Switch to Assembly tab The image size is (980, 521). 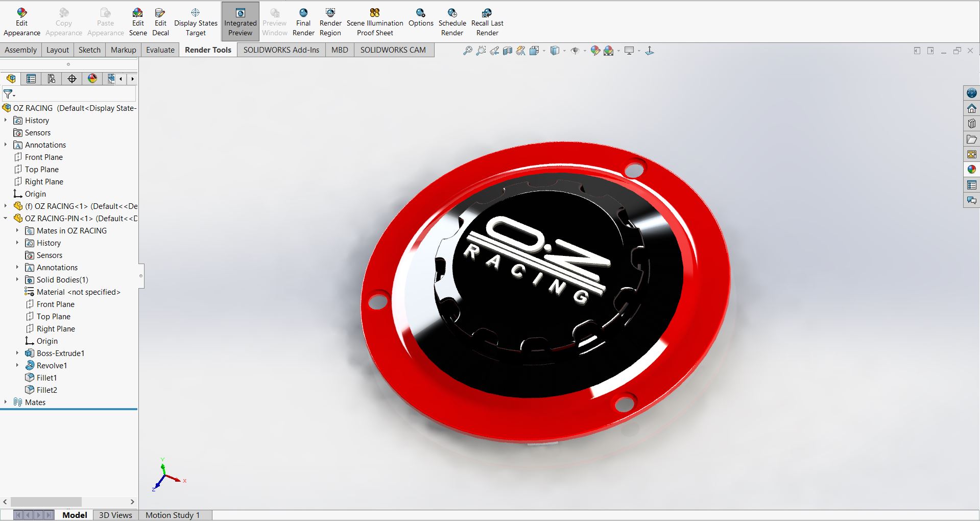[x=21, y=50]
